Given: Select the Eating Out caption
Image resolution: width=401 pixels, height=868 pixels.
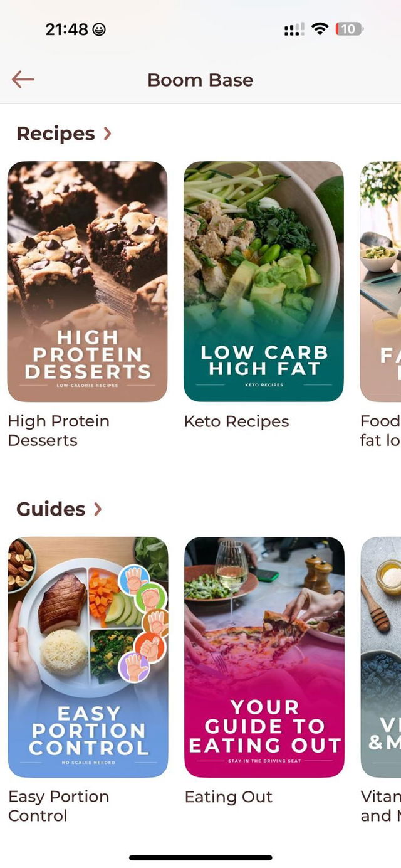Looking at the screenshot, I should coord(229,797).
